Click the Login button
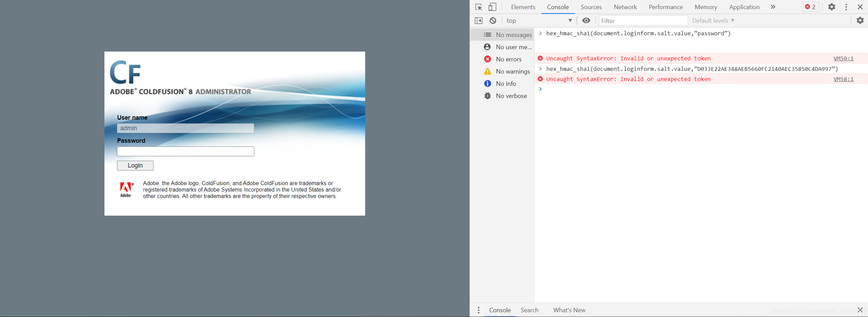868x317 pixels. (135, 165)
